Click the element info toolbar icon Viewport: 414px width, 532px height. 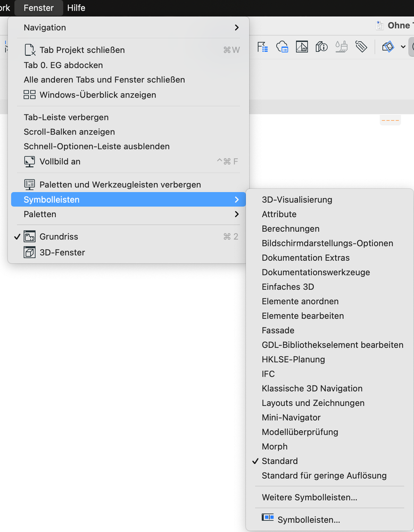(x=321, y=47)
